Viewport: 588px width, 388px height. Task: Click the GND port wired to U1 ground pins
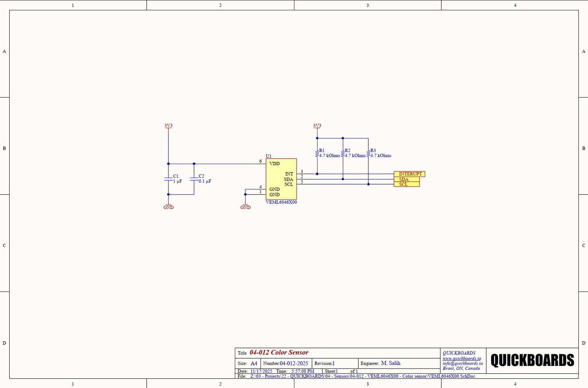[x=245, y=207]
